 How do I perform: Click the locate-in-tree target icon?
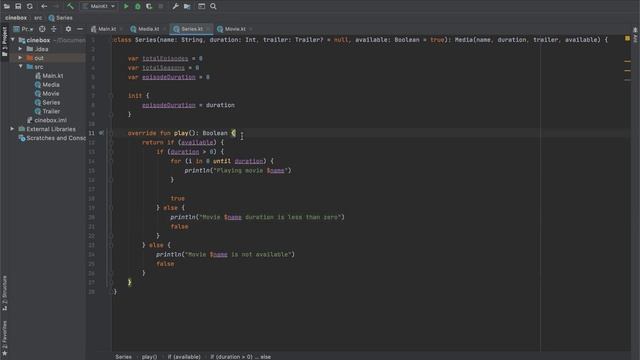(42, 29)
